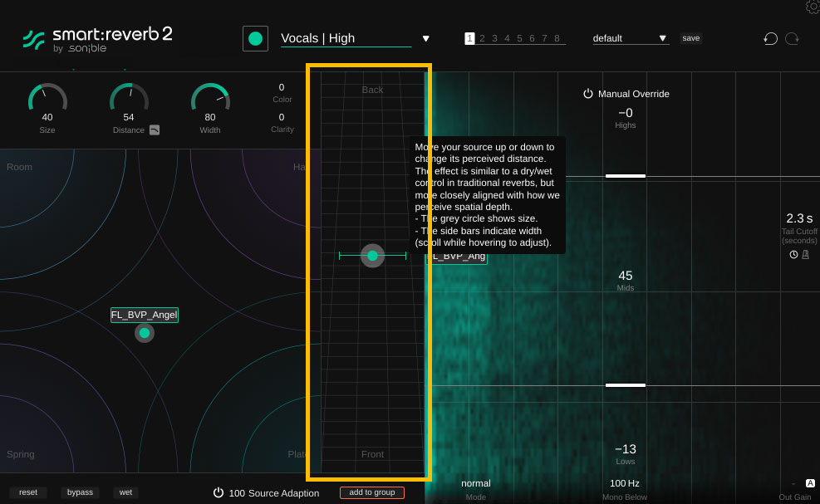
Task: Click the Highs value -0
Action: 626,113
